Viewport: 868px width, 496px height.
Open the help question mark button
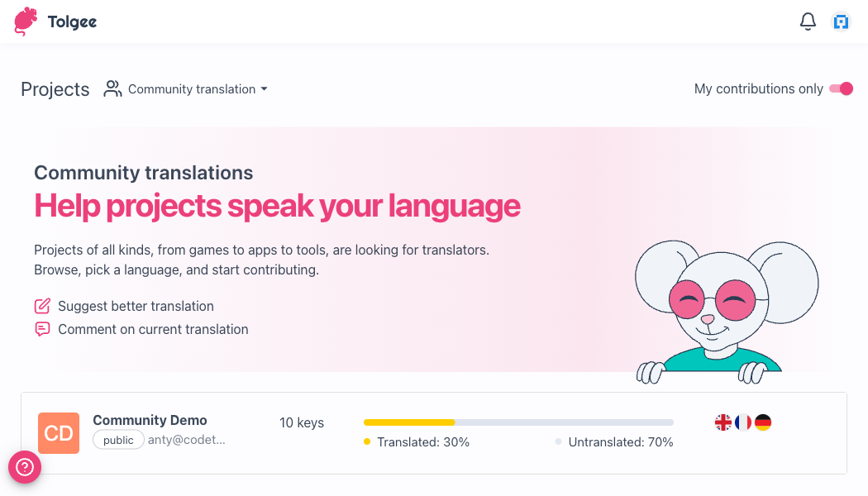point(24,467)
